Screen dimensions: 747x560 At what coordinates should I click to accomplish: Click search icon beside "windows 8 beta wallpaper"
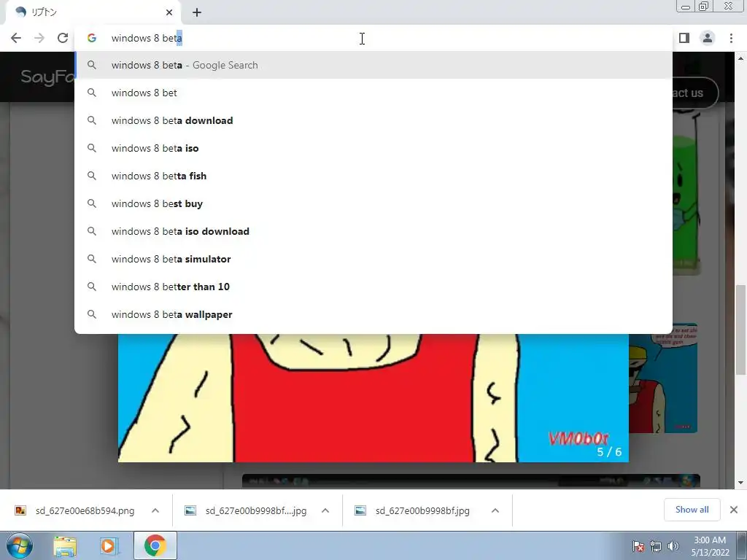point(91,314)
